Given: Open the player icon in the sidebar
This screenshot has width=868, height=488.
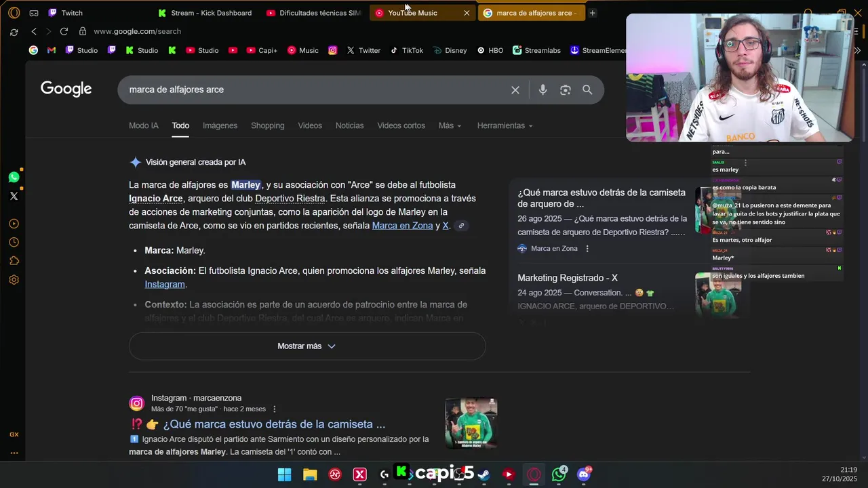Looking at the screenshot, I should click(14, 224).
